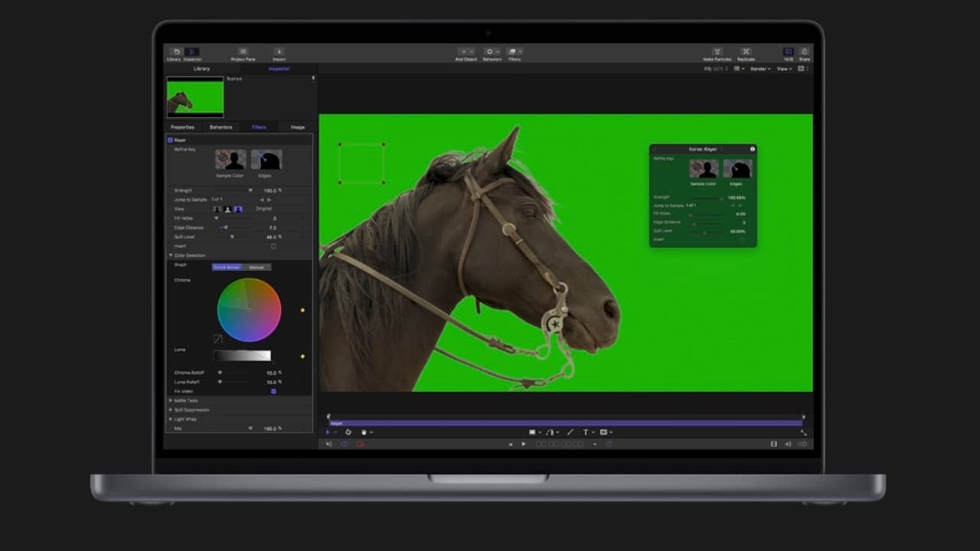
Task: Click Make Particles icon
Action: [717, 51]
